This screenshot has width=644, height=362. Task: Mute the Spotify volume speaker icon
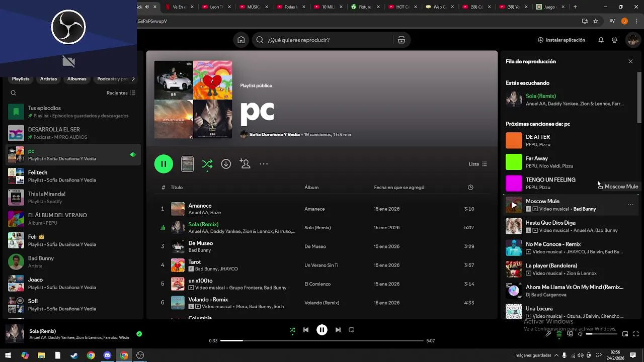[x=580, y=334]
